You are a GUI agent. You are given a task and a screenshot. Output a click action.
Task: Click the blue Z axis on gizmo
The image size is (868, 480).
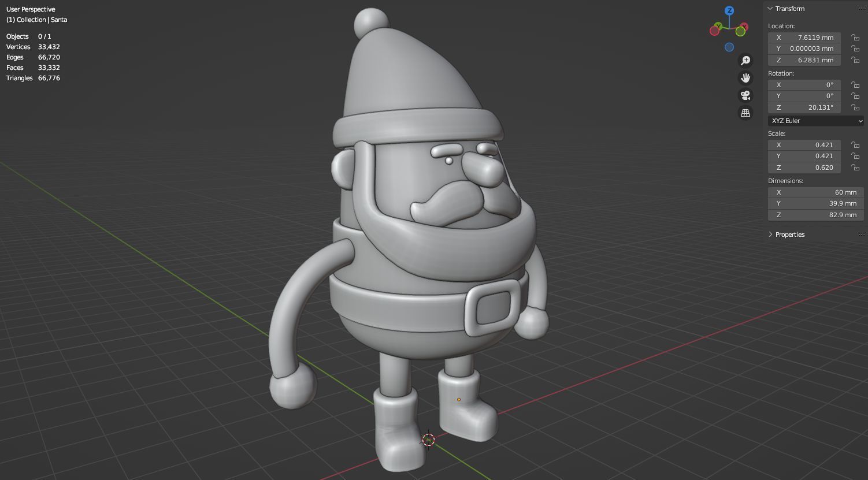tap(730, 10)
